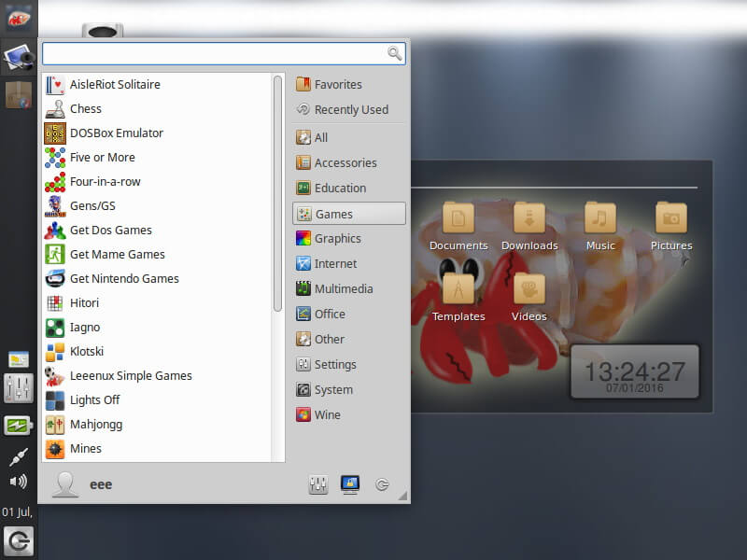Click the games list vertical scrollbar
Screen dimensions: 747x560
pos(278,194)
